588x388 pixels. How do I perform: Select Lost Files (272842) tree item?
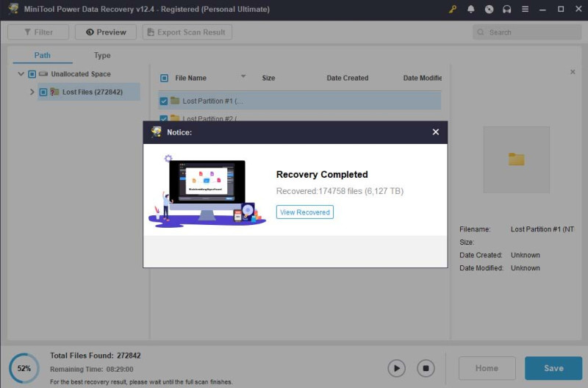pos(89,92)
